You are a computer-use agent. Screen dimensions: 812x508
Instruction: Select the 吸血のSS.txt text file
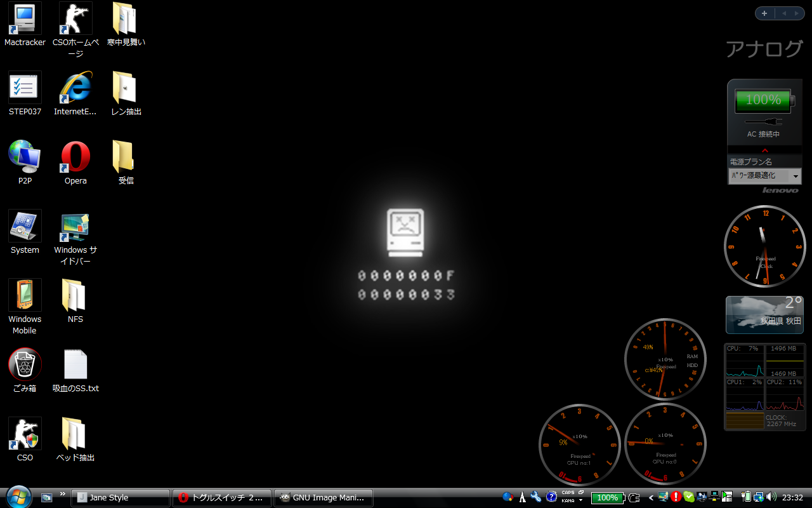point(75,371)
